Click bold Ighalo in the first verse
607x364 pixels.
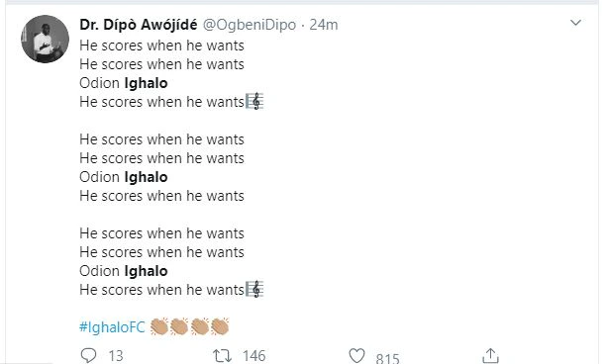pos(146,83)
